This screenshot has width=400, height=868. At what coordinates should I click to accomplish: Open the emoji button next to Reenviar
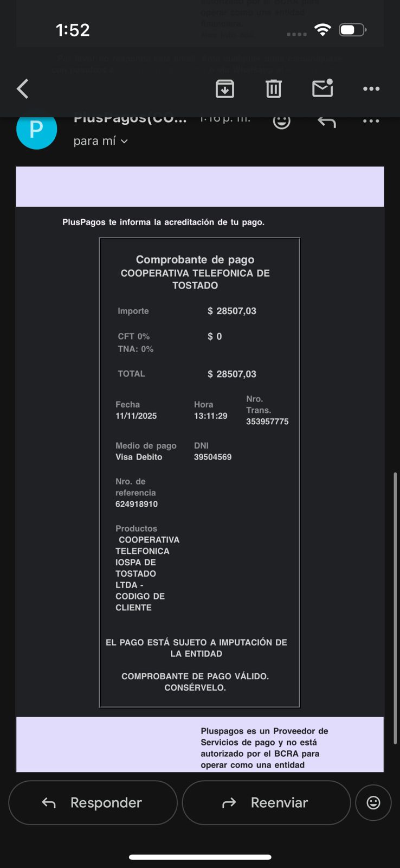(373, 802)
